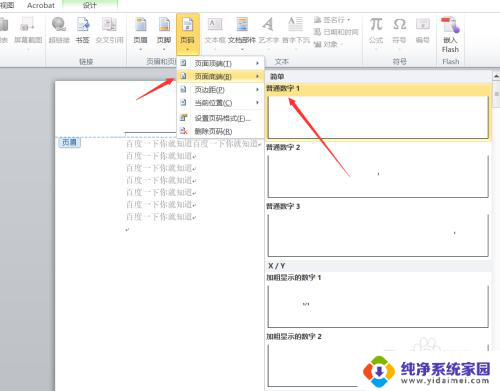This screenshot has height=391, width=500.
Task: Click the 简单 gallery section heading
Action: pos(277,76)
